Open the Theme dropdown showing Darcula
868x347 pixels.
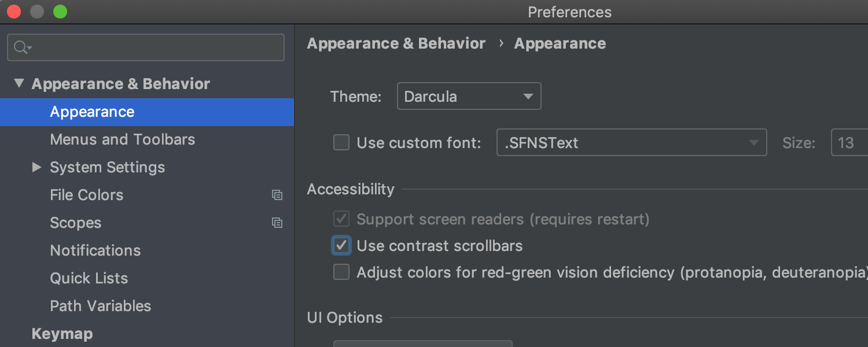point(469,97)
